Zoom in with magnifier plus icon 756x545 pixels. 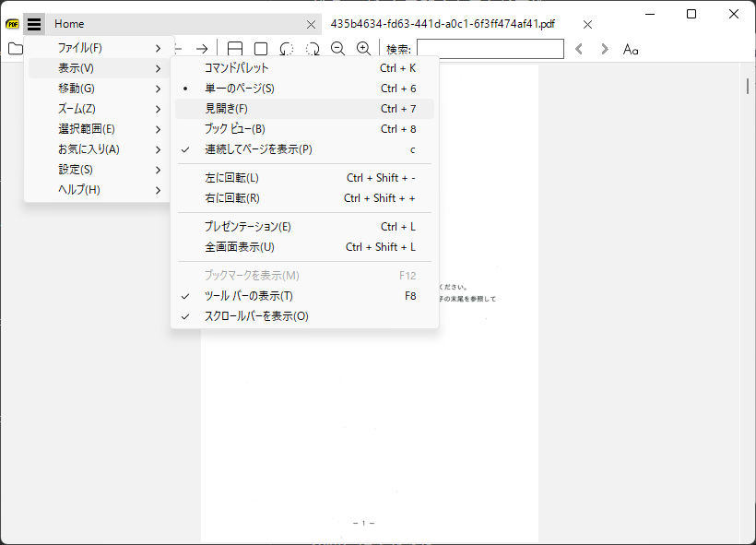tap(363, 49)
